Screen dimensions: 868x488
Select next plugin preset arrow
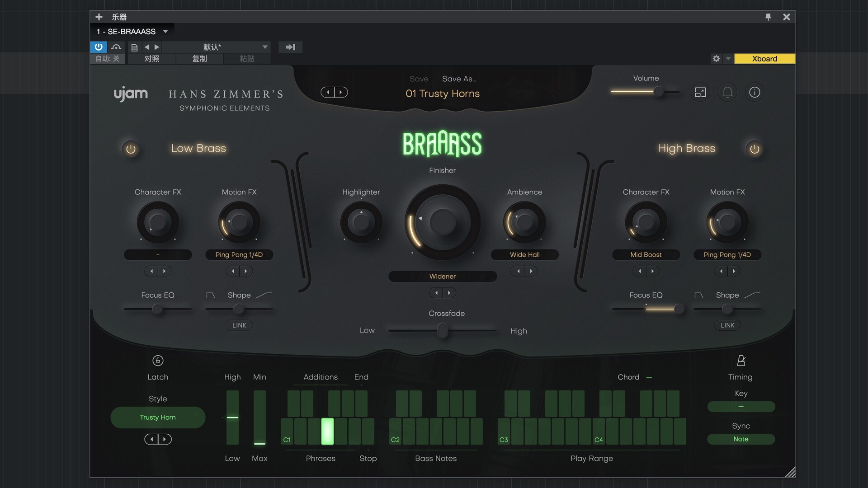pyautogui.click(x=341, y=92)
